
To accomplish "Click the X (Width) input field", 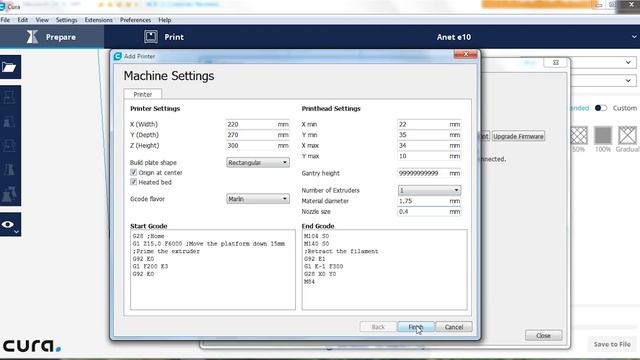I will point(258,124).
